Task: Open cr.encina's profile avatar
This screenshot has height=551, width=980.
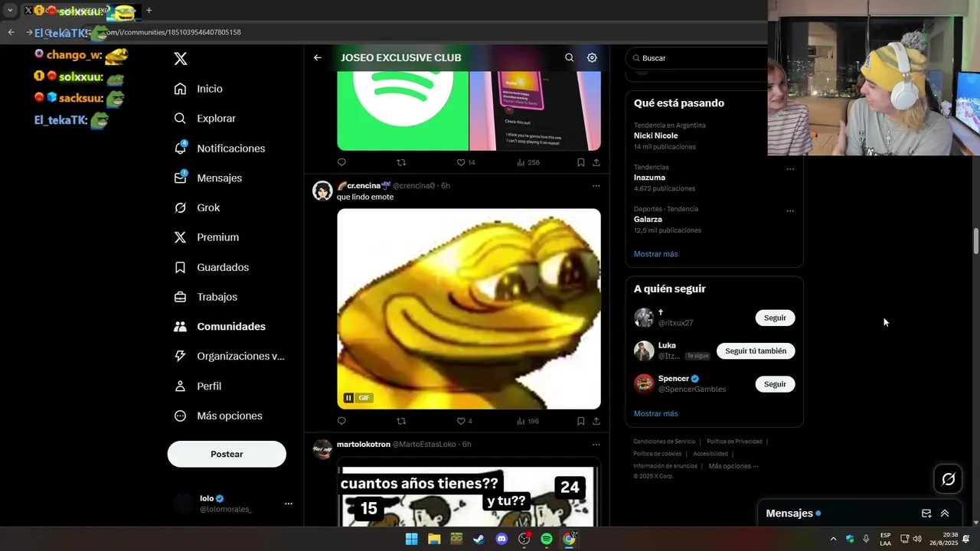Action: point(322,191)
